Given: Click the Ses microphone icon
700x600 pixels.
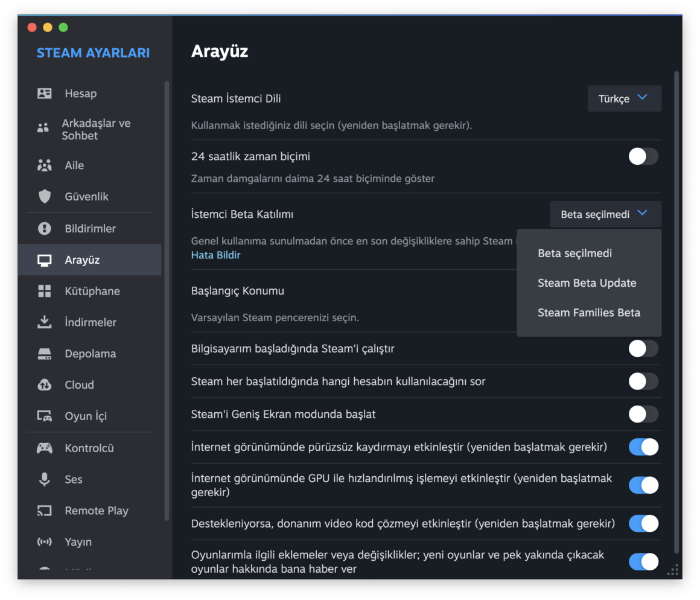Looking at the screenshot, I should [x=44, y=479].
